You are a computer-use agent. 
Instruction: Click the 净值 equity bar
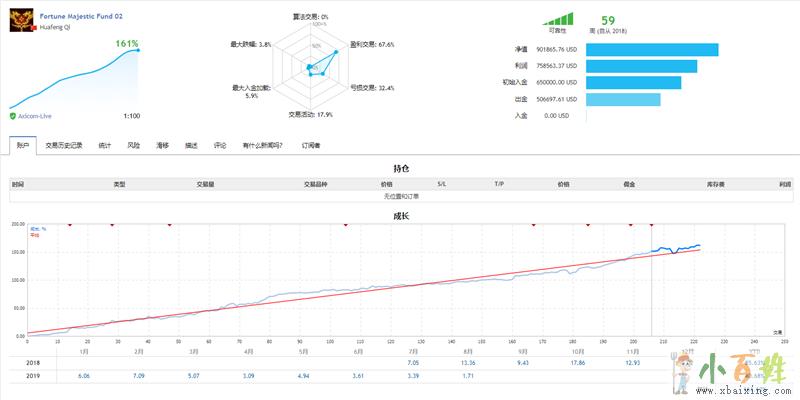(649, 50)
